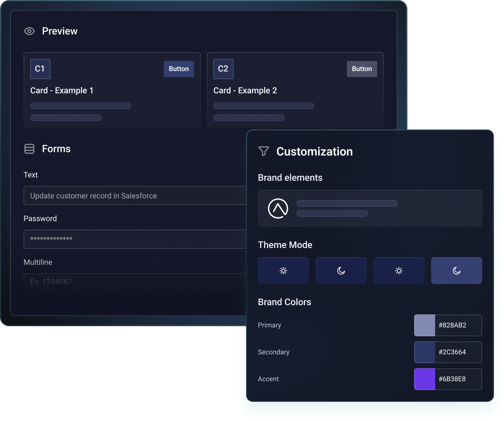Select the C2 card badge
This screenshot has height=422, width=504.
coord(223,69)
